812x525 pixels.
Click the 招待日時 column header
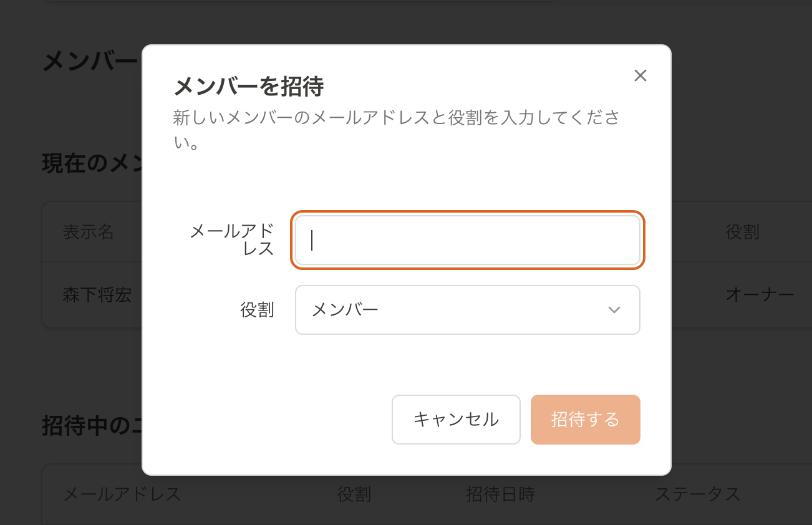point(500,494)
